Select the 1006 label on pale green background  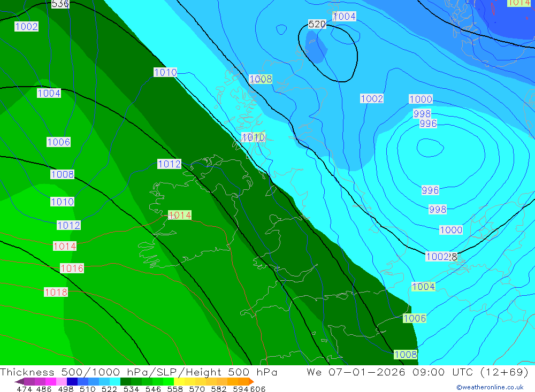[415, 318]
